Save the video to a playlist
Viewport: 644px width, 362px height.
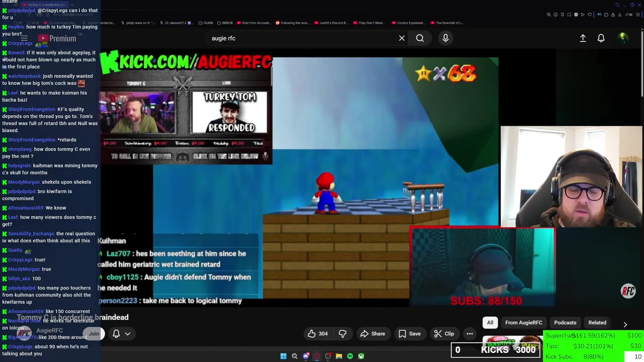tap(409, 334)
